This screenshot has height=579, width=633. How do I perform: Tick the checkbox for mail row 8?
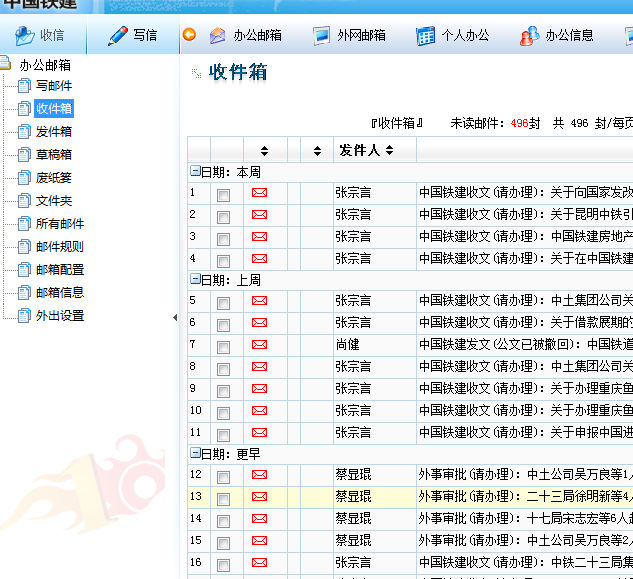pos(223,369)
